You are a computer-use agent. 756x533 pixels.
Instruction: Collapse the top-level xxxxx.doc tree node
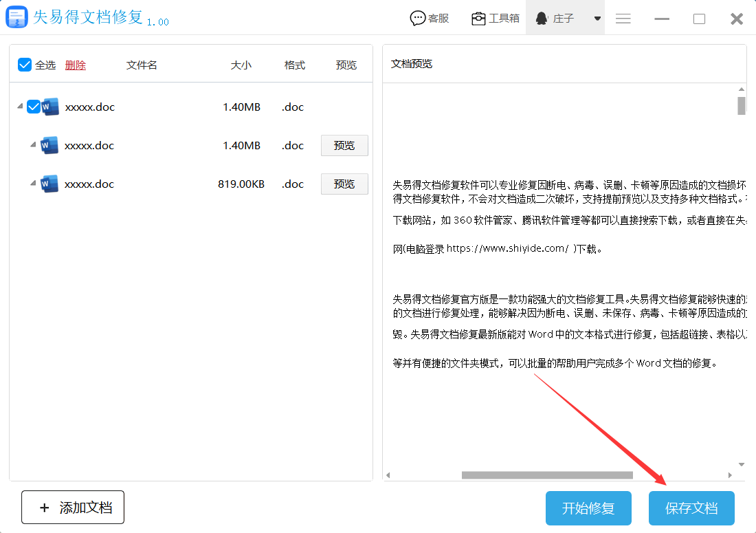(x=20, y=106)
